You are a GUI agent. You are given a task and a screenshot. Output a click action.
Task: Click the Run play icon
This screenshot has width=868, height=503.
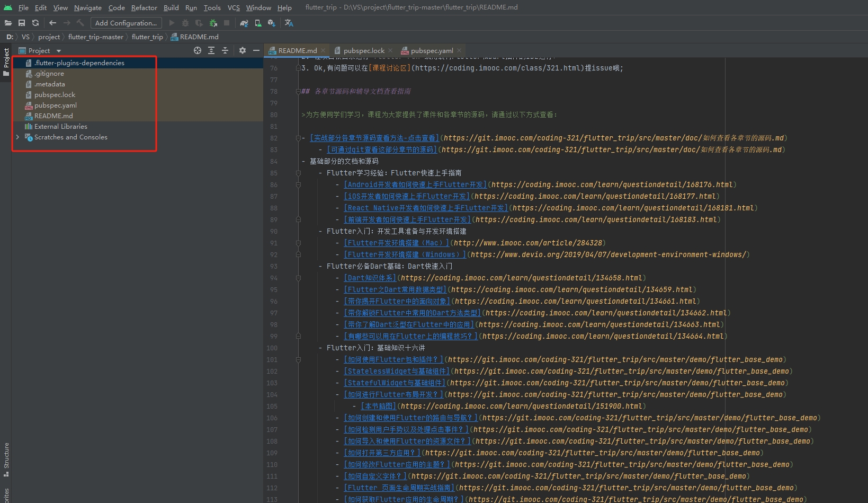pyautogui.click(x=172, y=23)
